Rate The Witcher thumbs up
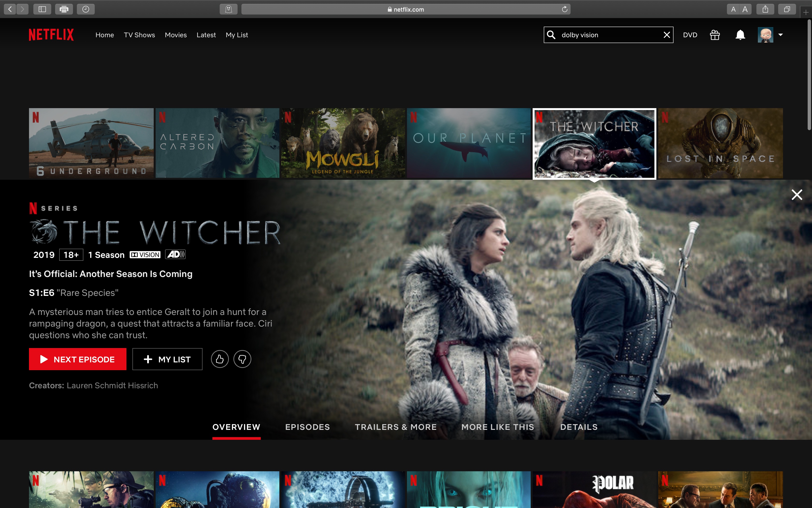The height and width of the screenshot is (508, 812). 220,359
